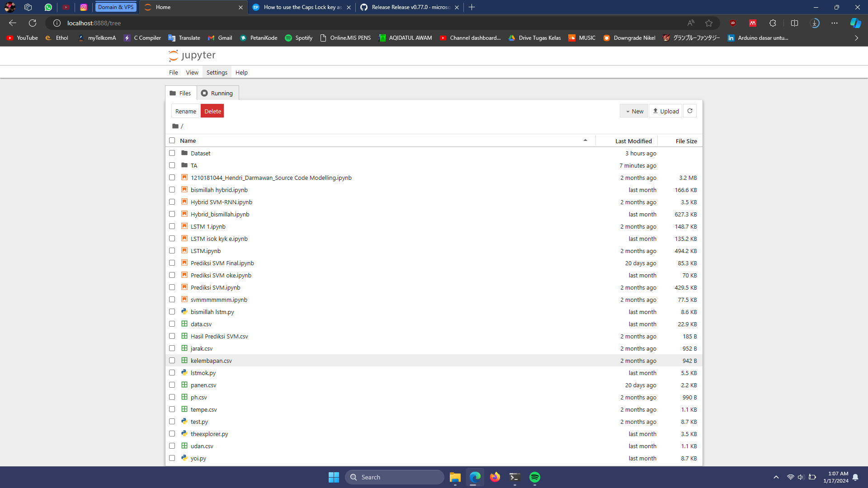Click the Windows taskbar Search box
The image size is (868, 488).
click(394, 477)
